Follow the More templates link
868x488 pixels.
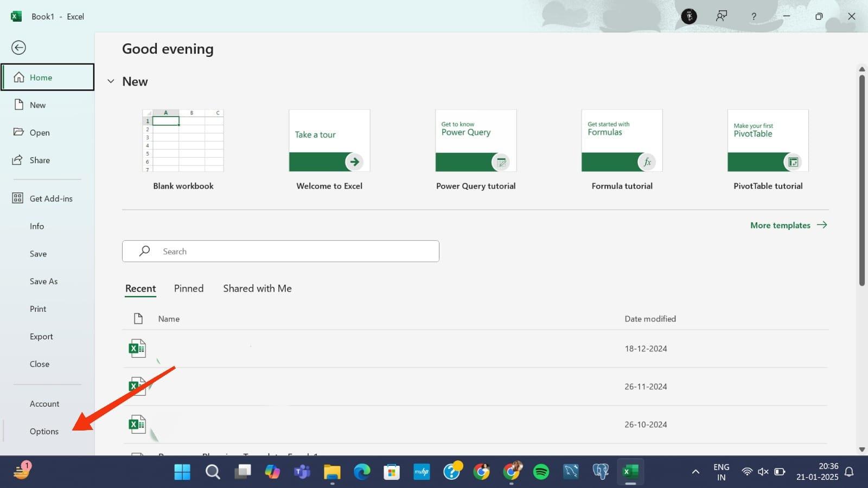[789, 225]
